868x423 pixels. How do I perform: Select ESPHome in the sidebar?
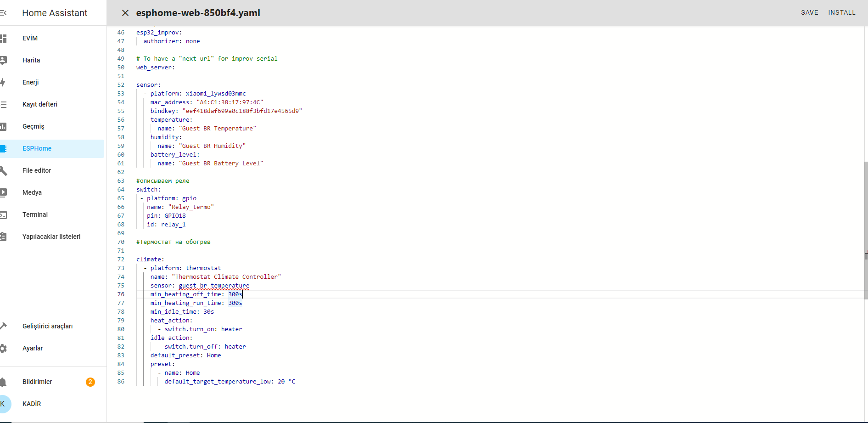coord(37,149)
